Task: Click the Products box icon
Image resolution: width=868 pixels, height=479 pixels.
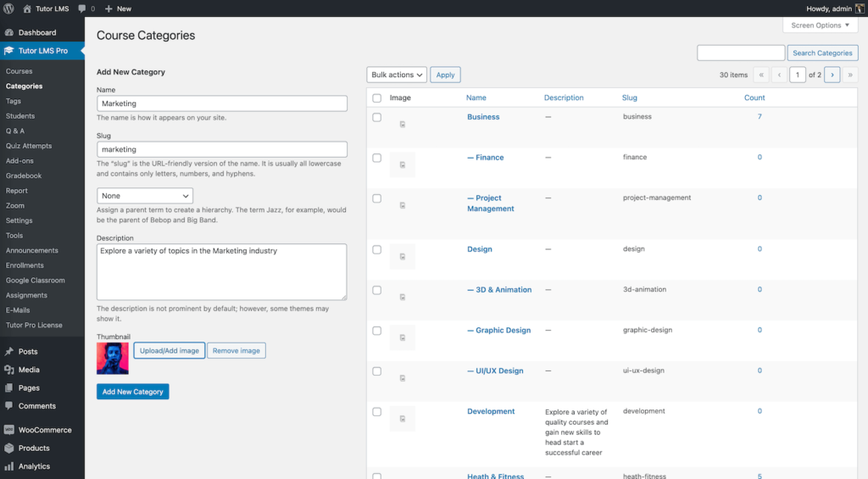Action: click(8, 448)
